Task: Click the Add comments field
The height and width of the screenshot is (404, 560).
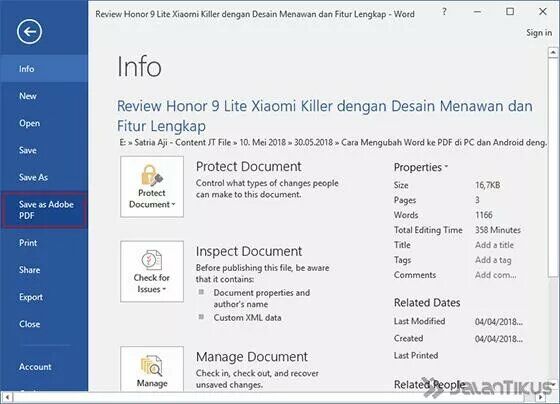Action: 496,275
